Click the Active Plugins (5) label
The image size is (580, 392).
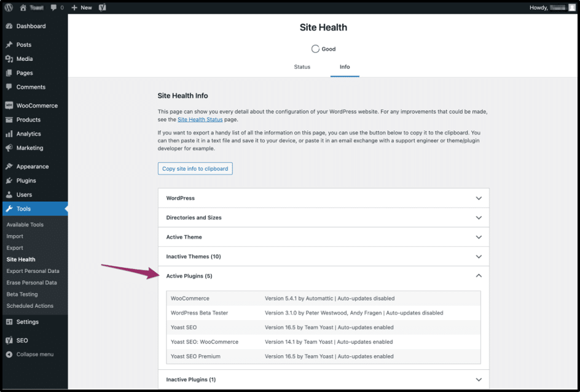(189, 276)
